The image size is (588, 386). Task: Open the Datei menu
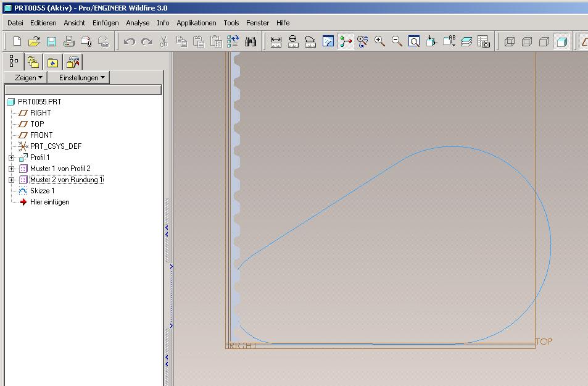tap(15, 23)
